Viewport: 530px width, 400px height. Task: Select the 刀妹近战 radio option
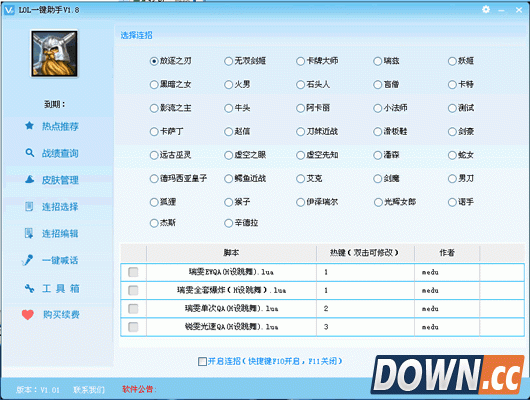coord(300,132)
